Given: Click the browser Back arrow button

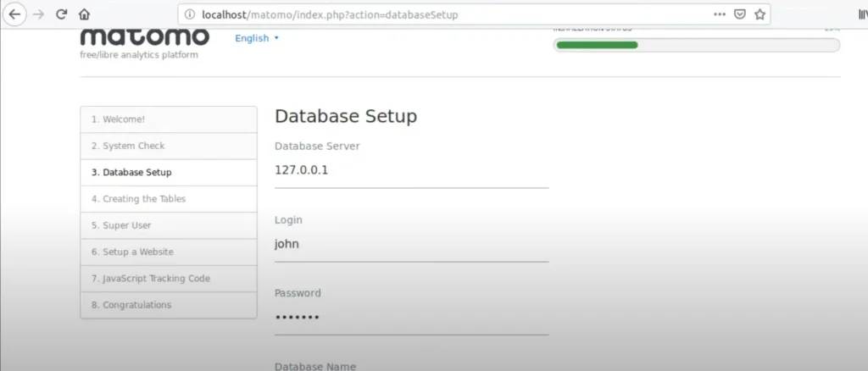Looking at the screenshot, I should coord(15,14).
